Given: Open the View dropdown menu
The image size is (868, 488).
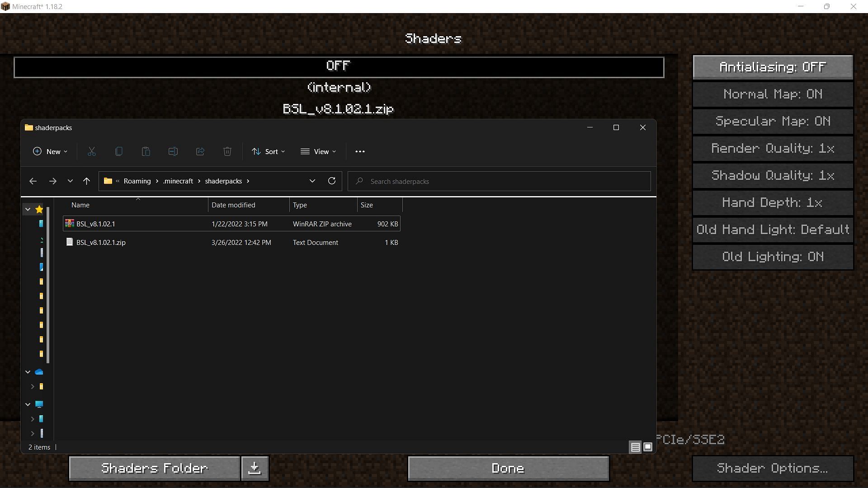Looking at the screenshot, I should pyautogui.click(x=318, y=152).
